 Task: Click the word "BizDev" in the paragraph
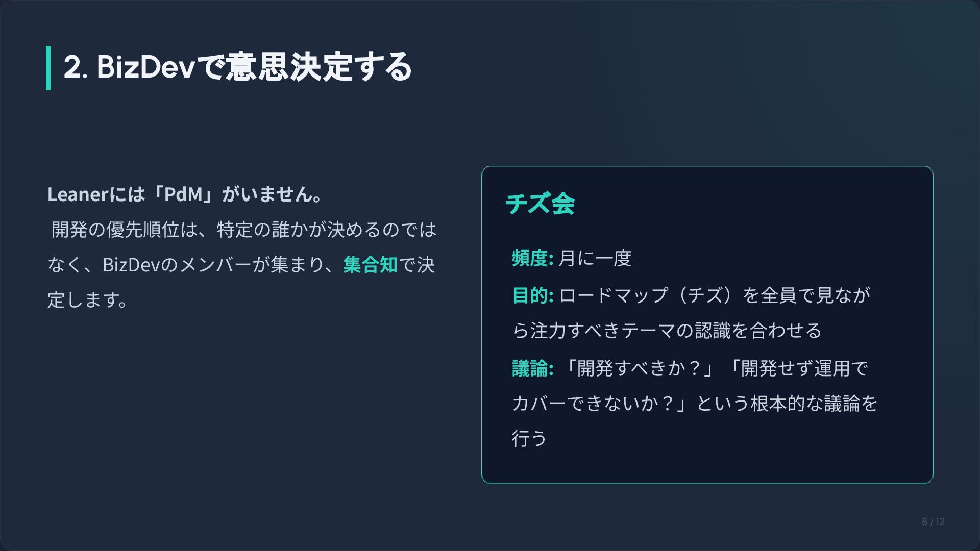[x=131, y=265]
